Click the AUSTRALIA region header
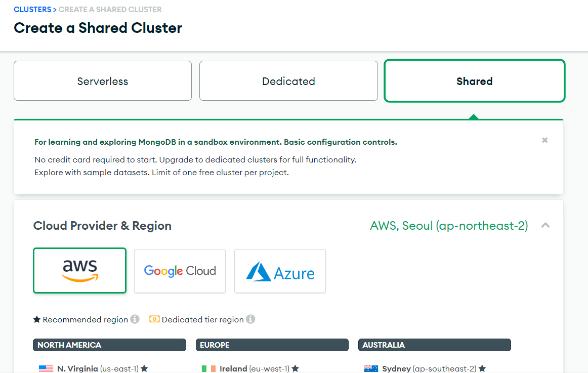 (435, 345)
